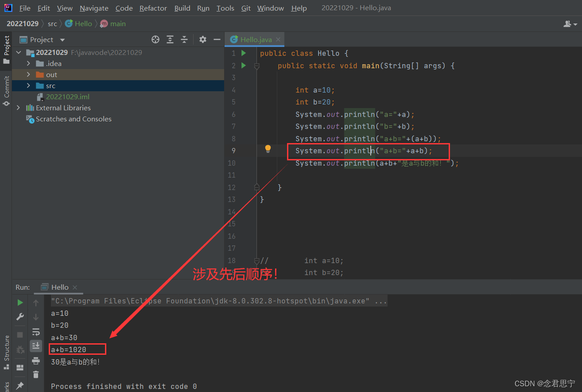Switch to Hello.java editor tab
Image resolution: width=582 pixels, height=392 pixels.
(x=256, y=39)
